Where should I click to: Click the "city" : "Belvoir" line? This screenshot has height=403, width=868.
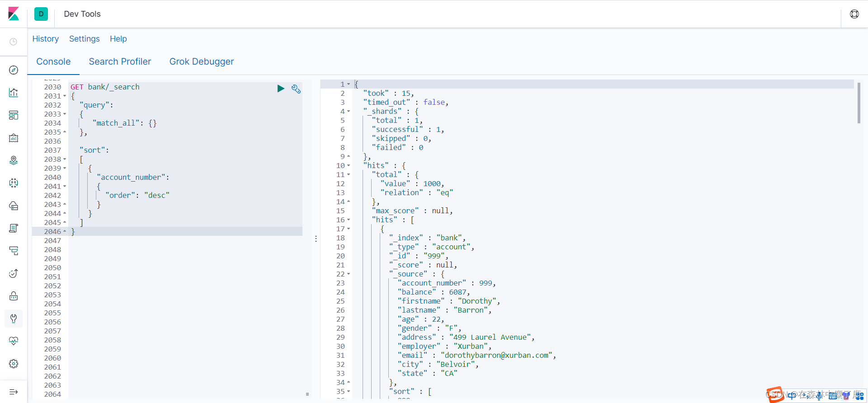coord(438,364)
